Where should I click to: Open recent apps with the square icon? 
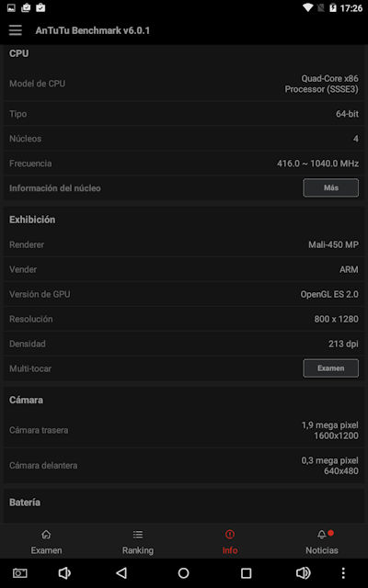[x=246, y=573]
